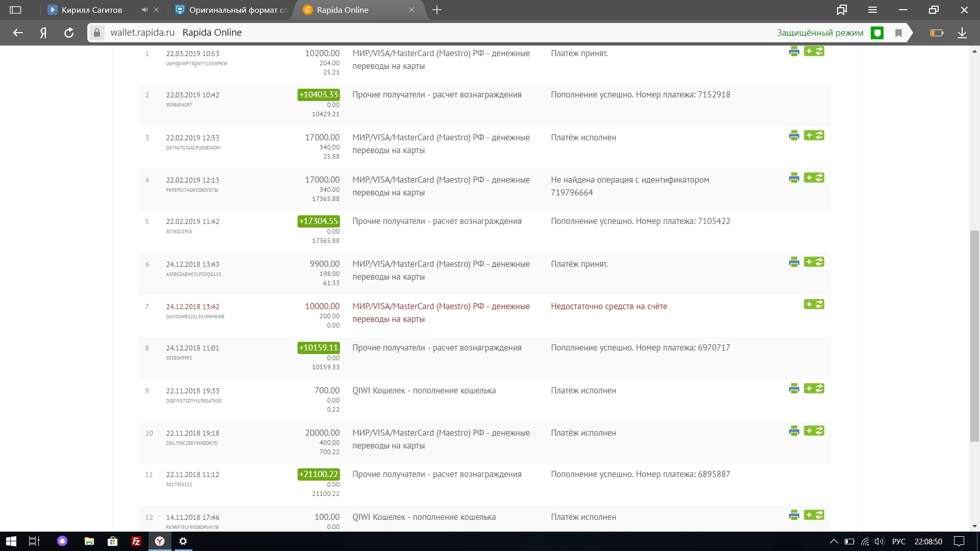Print receipt for failed 719796664 operation
This screenshot has height=551, width=980.
click(x=794, y=178)
